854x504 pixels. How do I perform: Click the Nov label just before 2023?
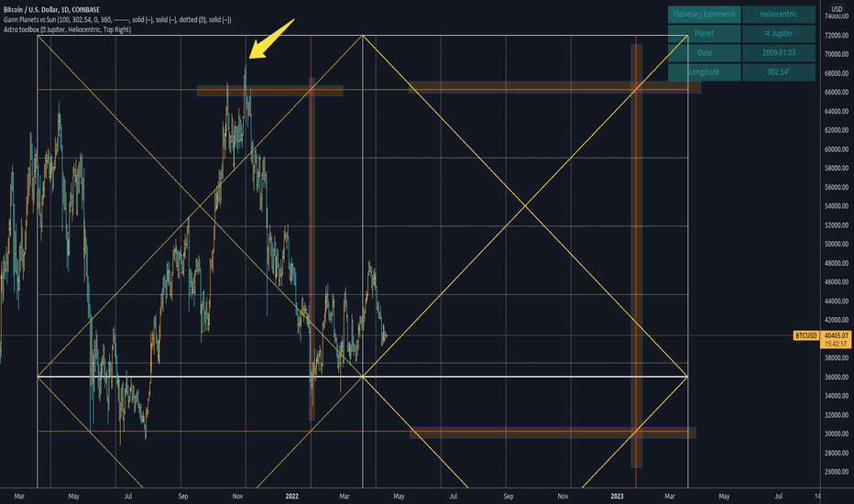[563, 497]
